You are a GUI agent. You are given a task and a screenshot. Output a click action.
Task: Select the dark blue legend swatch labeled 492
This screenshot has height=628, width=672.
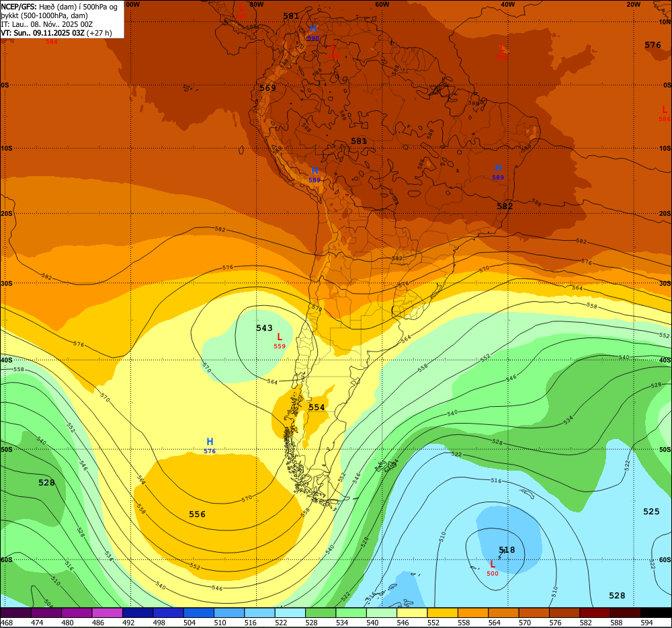(138, 613)
